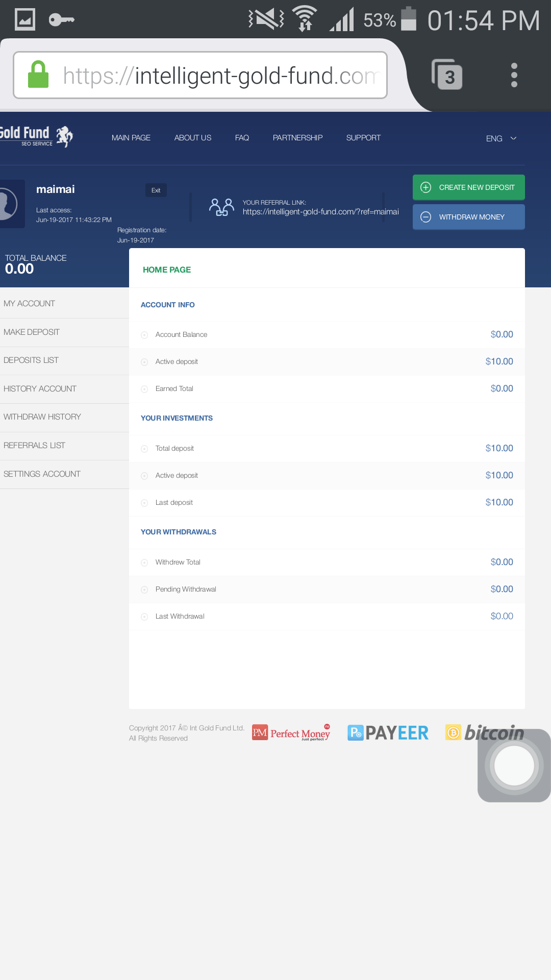This screenshot has height=980, width=551.
Task: Click the Exit button next to maimai
Action: 156,190
